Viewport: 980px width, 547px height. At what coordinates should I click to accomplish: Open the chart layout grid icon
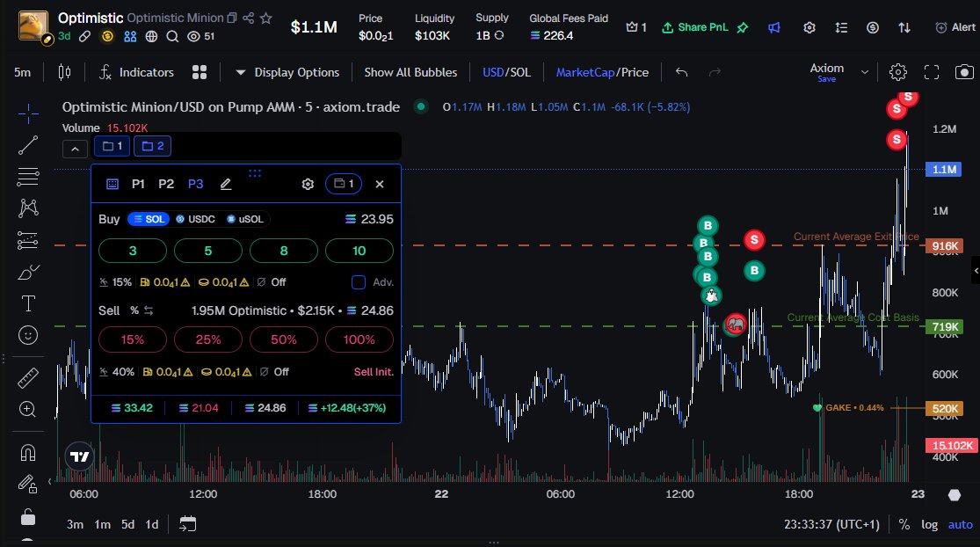click(200, 72)
